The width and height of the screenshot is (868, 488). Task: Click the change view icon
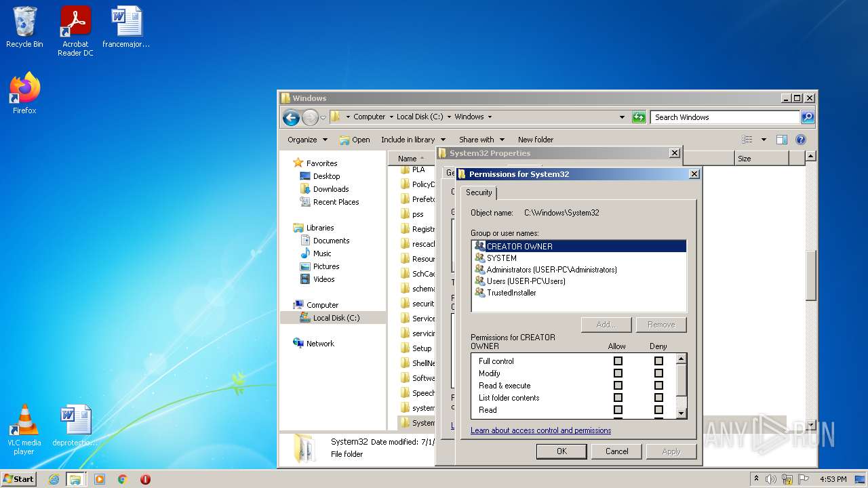(x=747, y=140)
